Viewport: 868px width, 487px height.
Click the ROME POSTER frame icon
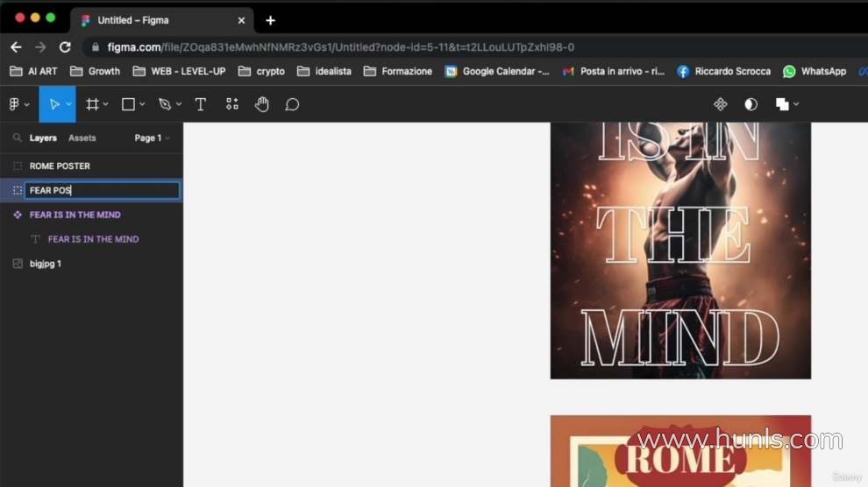tap(18, 166)
